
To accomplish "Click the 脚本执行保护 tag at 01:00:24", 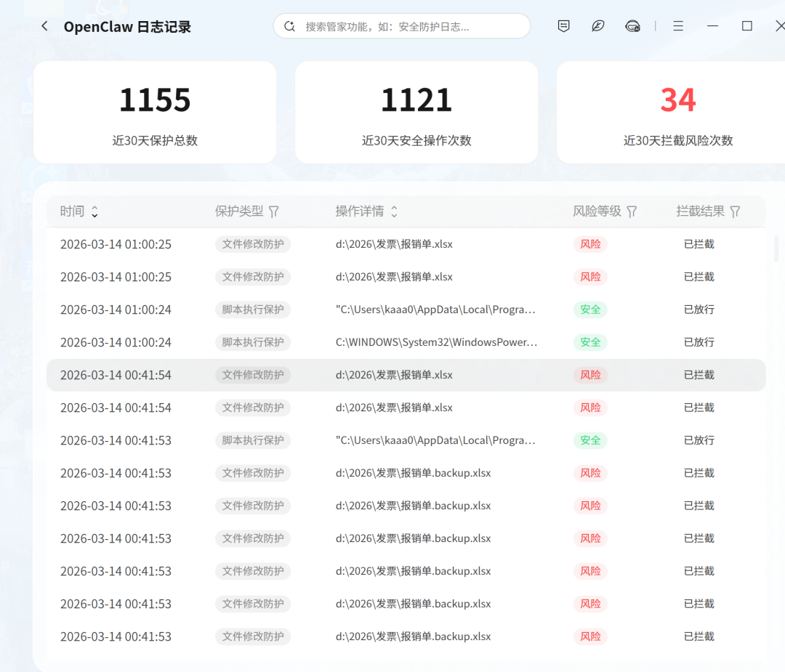I will pos(252,309).
